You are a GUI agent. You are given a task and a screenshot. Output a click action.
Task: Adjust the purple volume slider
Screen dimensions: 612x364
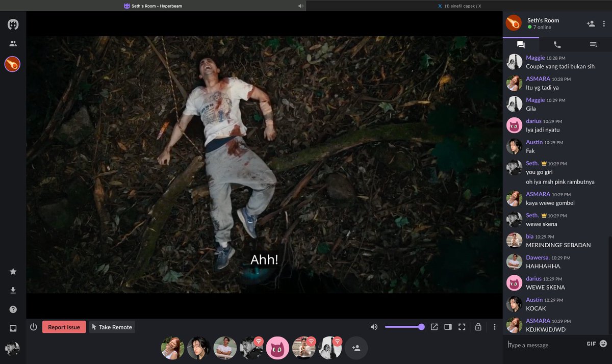[x=404, y=327]
